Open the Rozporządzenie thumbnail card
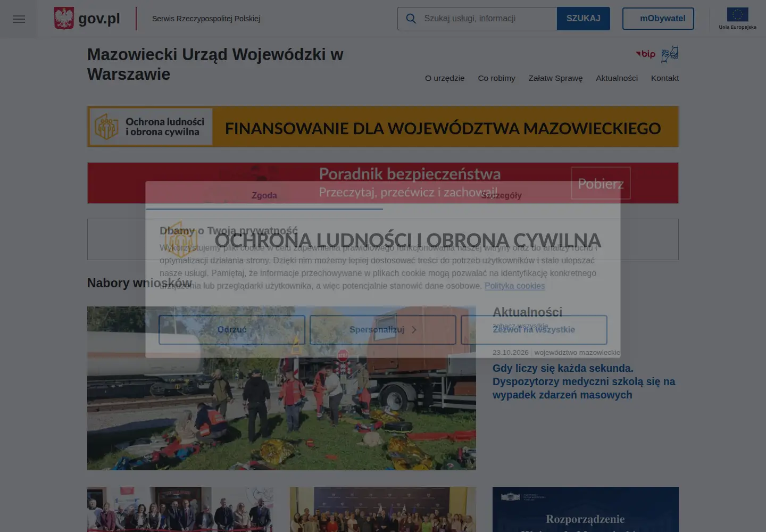 click(x=586, y=510)
